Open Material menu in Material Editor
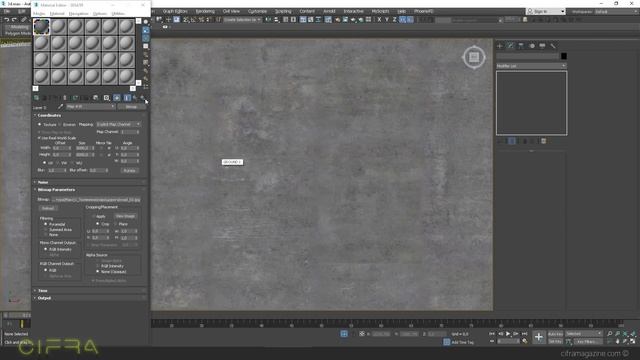This screenshot has width=640, height=360. click(x=57, y=13)
